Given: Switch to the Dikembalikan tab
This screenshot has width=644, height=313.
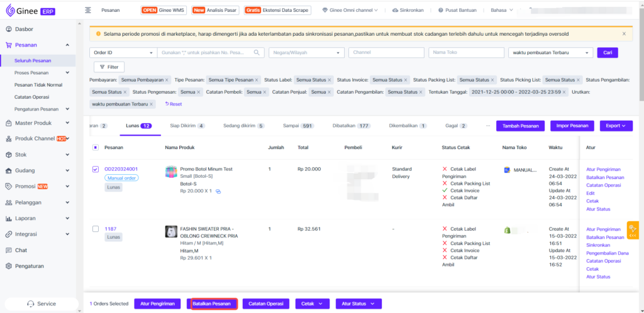Looking at the screenshot, I should point(408,126).
